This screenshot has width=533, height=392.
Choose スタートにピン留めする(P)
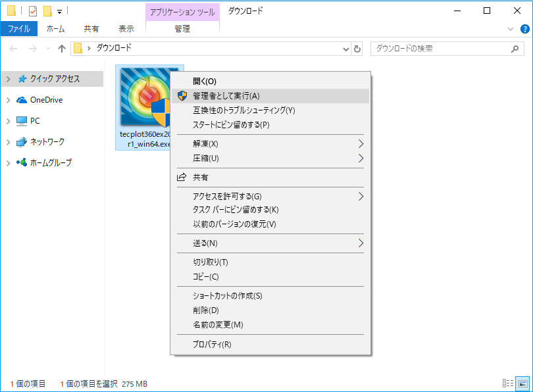[270, 125]
